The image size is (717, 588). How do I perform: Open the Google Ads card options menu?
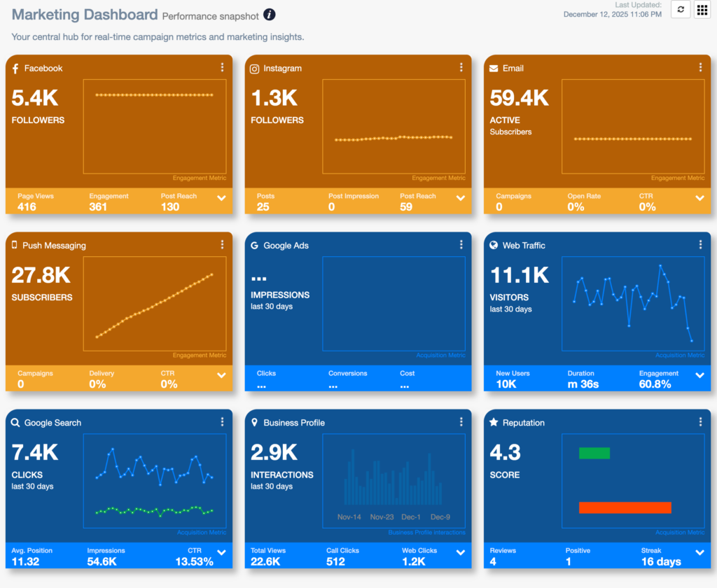[x=461, y=244]
